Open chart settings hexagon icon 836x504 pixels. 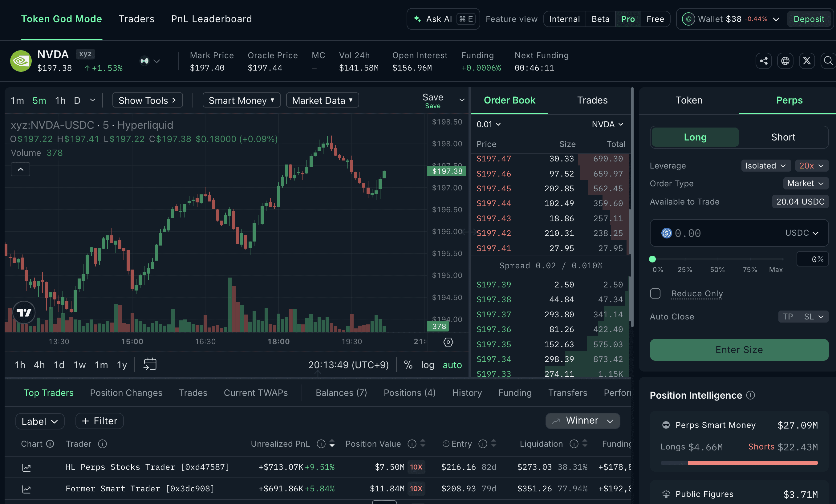[x=448, y=342]
